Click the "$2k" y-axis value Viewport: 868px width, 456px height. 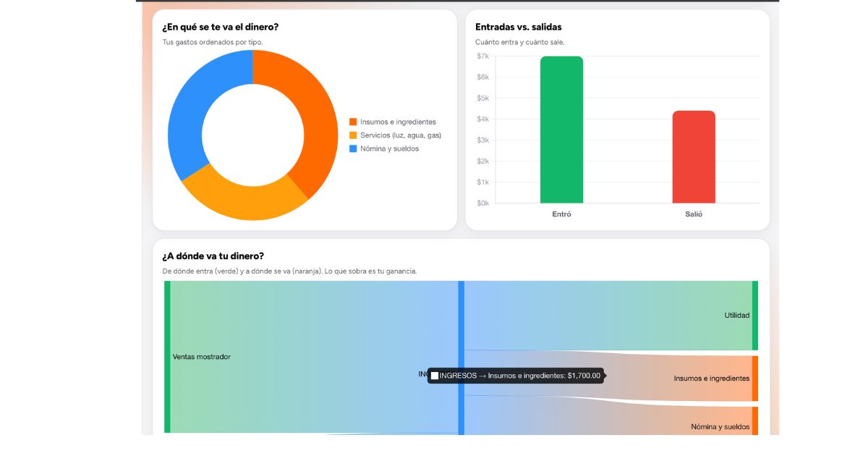click(482, 161)
